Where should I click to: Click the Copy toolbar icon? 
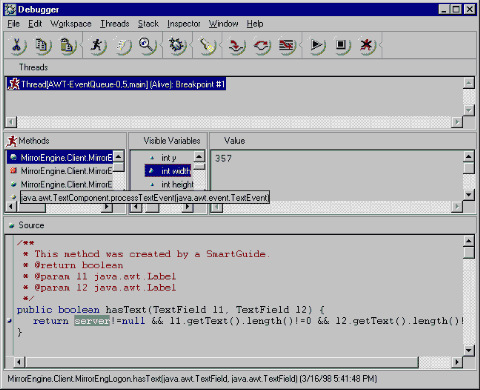click(42, 45)
